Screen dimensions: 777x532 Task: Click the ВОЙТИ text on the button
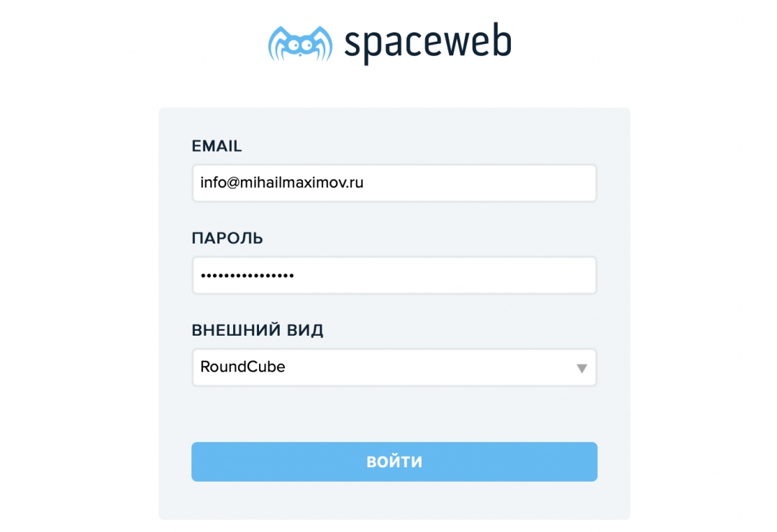point(394,462)
